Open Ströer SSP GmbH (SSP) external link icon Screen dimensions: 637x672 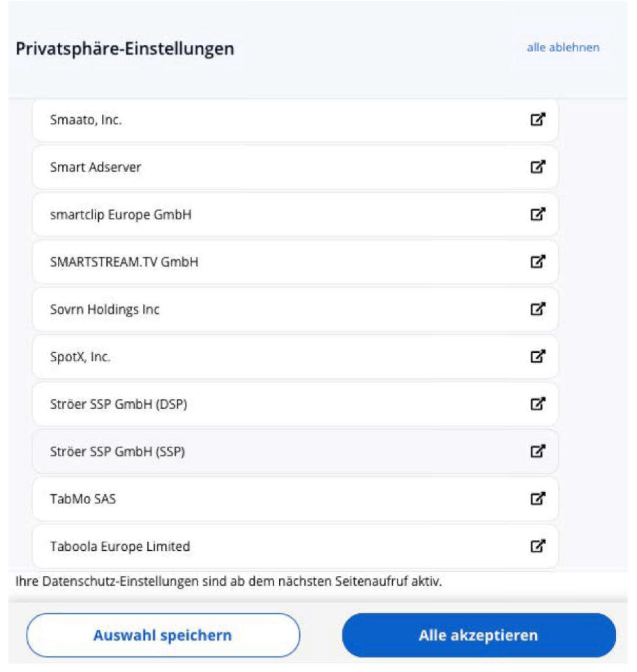coord(538,452)
